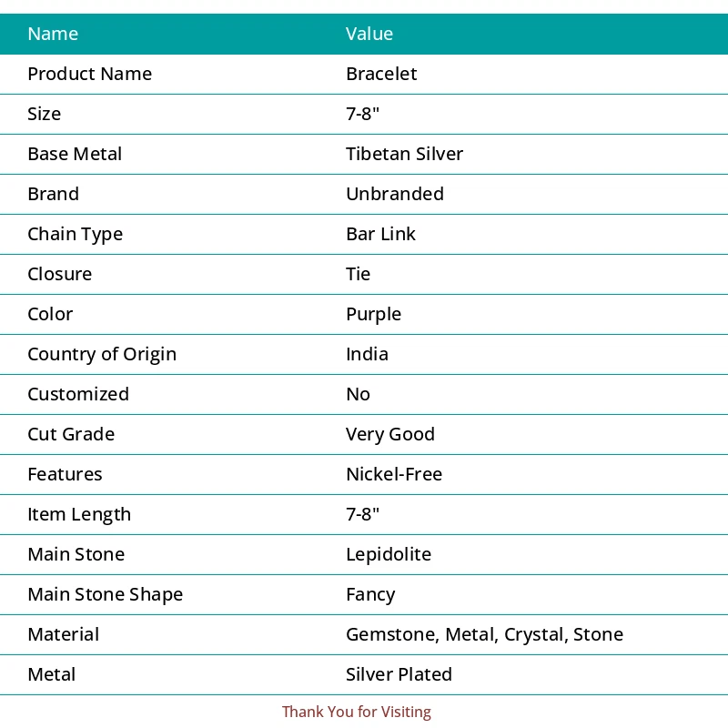Click the "Main Stone Shape" label
Screen dimensions: 728x728
click(x=105, y=594)
